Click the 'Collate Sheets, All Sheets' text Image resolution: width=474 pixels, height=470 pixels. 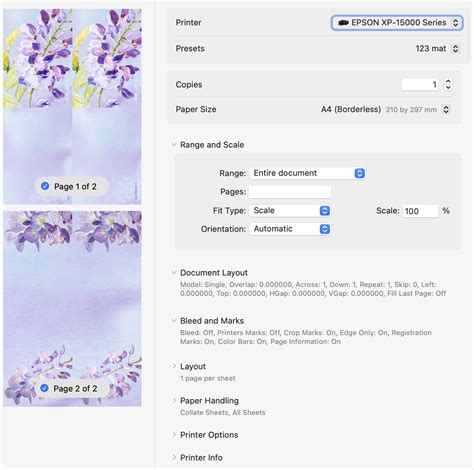click(223, 413)
